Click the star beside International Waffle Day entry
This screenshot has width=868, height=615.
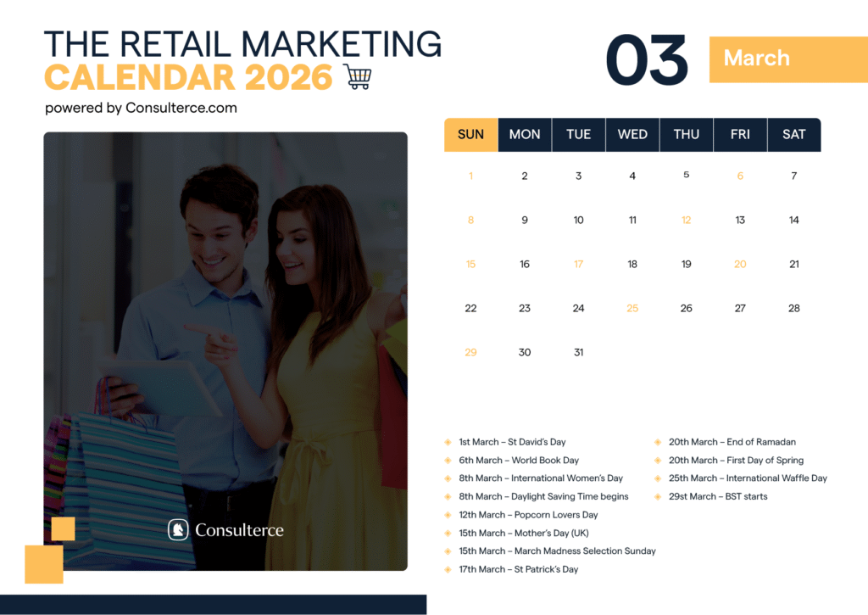click(658, 478)
